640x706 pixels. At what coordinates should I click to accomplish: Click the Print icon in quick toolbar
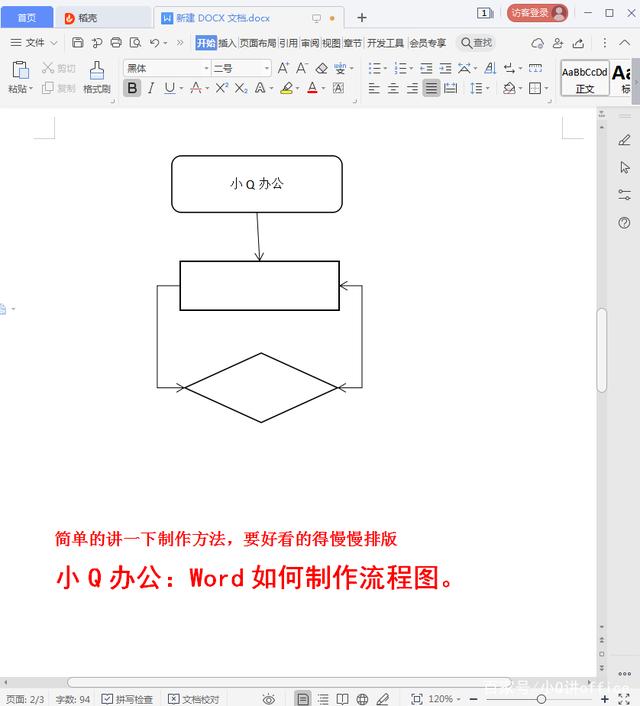(116, 43)
